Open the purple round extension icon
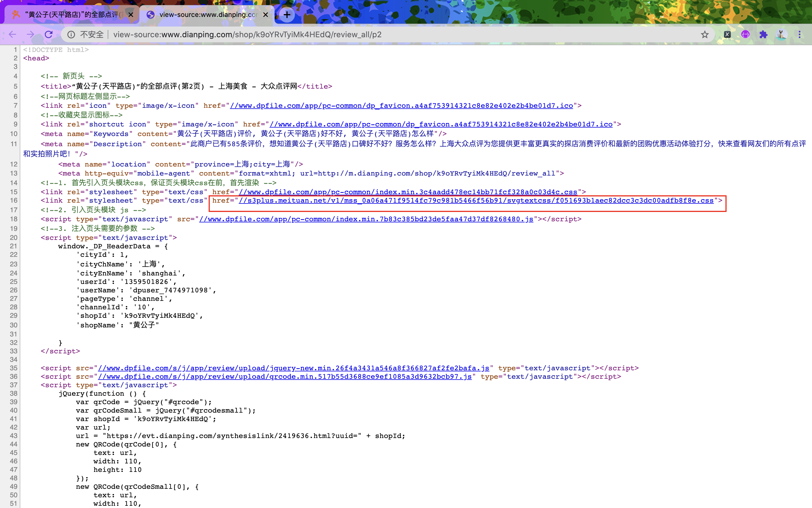This screenshot has width=812, height=508. point(745,34)
